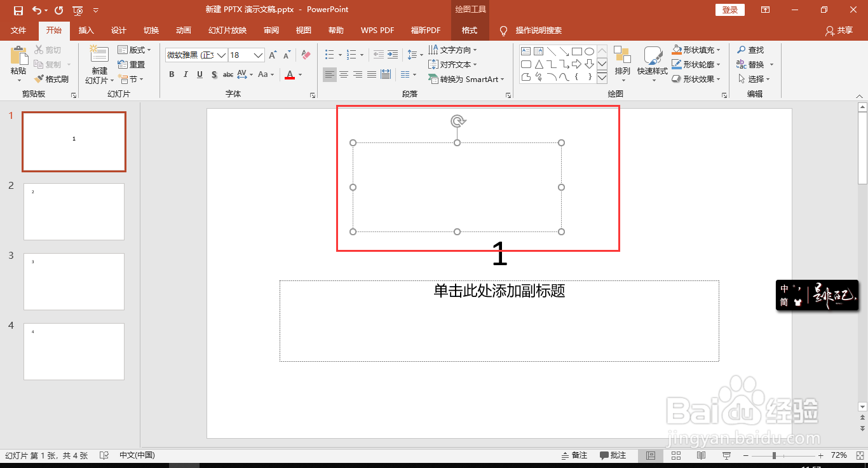Align text left
868x468 pixels.
tap(330, 75)
